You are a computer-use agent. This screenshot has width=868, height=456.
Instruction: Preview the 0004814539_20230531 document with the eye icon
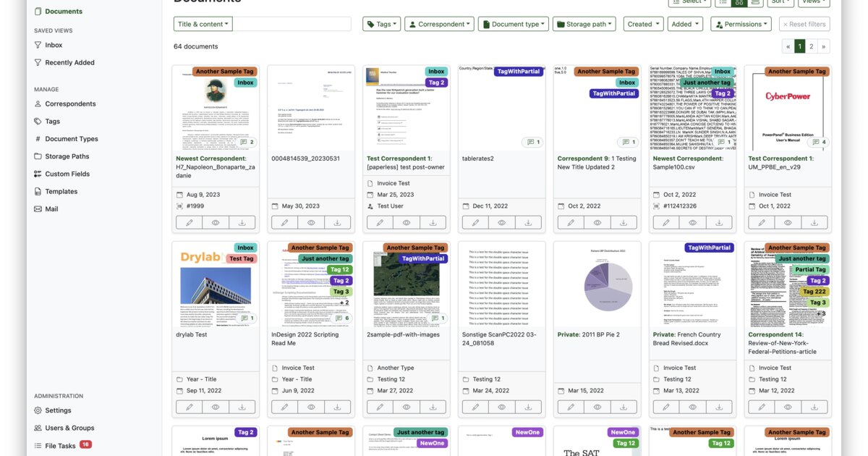click(x=311, y=223)
